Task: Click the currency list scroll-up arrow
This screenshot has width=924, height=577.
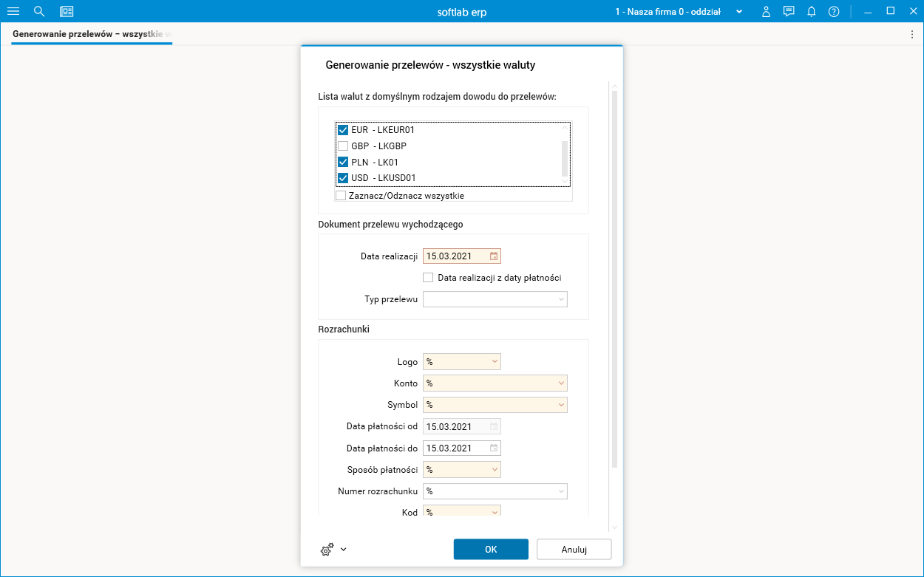Action: tap(565, 127)
